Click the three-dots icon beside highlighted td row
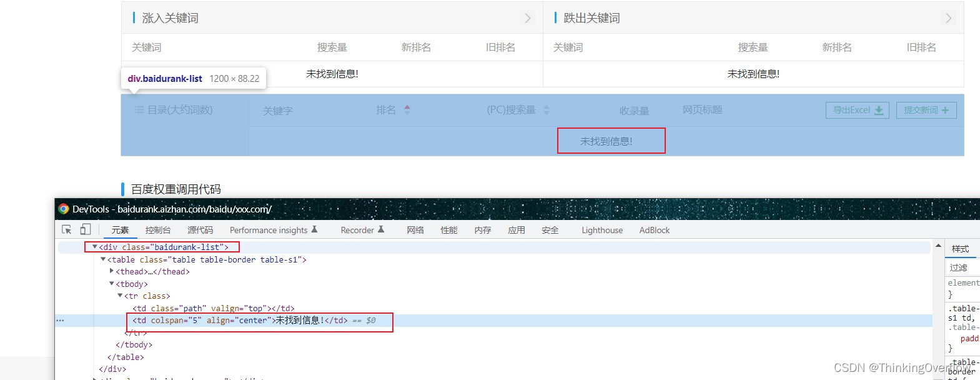The image size is (980, 380). click(x=60, y=321)
